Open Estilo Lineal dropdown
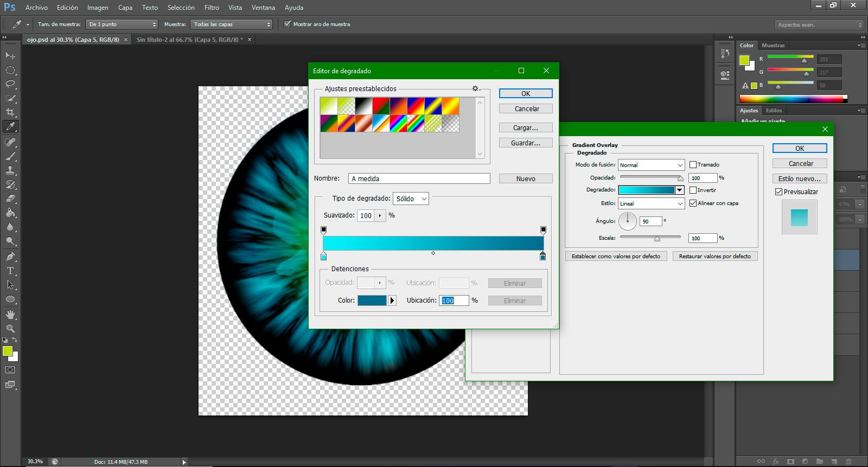Image resolution: width=868 pixels, height=467 pixels. tap(651, 203)
